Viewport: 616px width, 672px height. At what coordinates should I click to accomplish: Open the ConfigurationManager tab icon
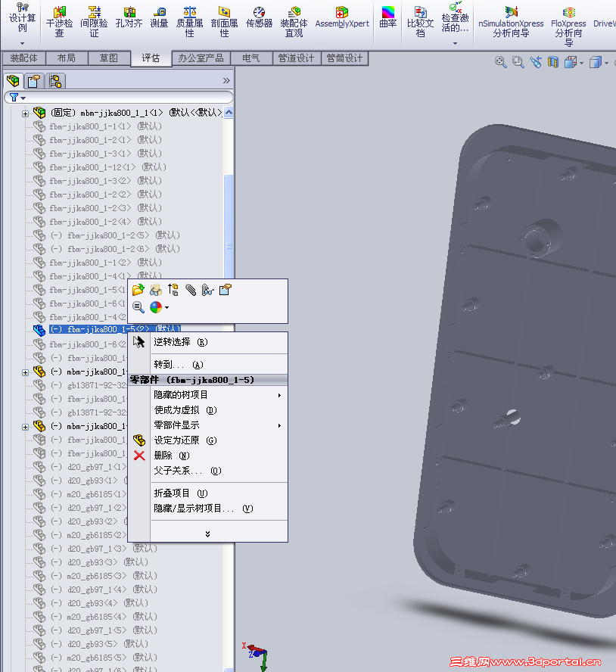(x=55, y=80)
